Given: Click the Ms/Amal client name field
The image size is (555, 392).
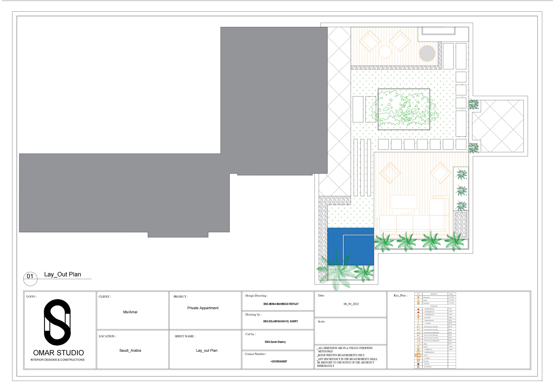Looking at the screenshot, I should tap(130, 312).
